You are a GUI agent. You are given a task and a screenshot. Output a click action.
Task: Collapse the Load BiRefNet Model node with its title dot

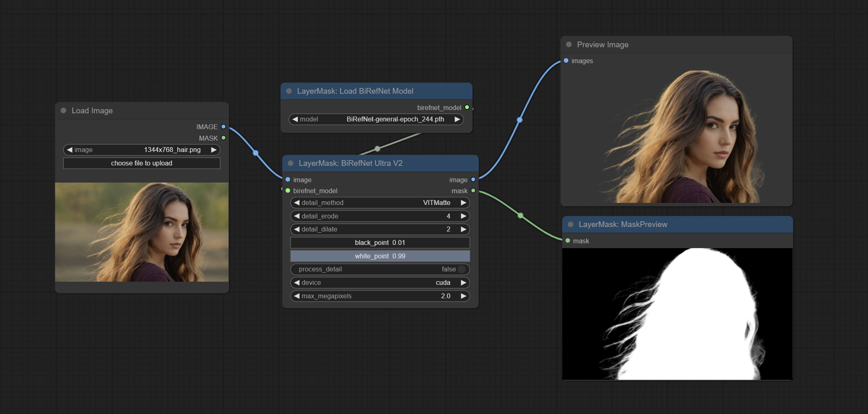tap(289, 91)
